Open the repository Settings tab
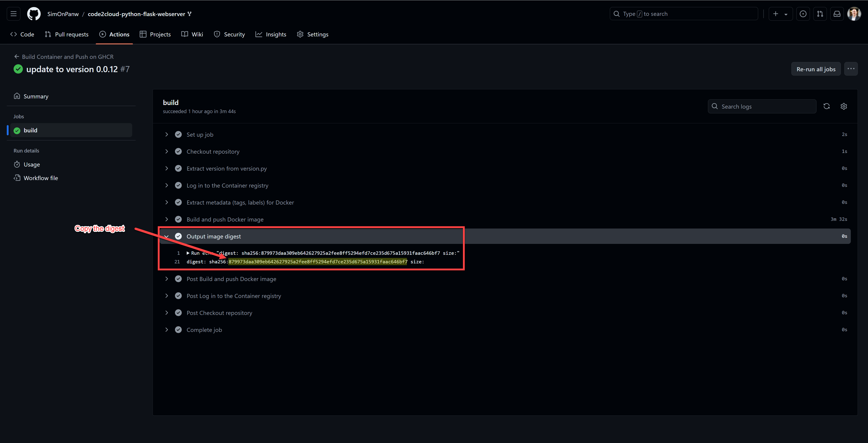868x443 pixels. click(x=312, y=34)
